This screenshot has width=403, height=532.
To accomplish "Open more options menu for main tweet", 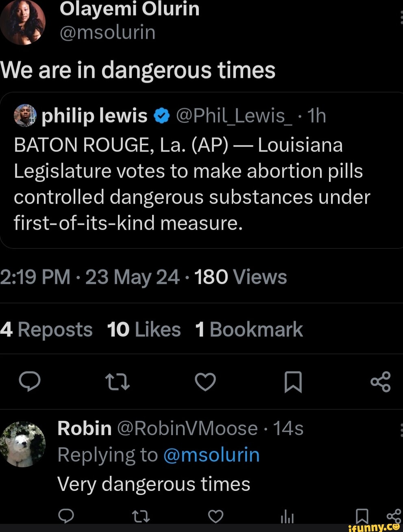I will pyautogui.click(x=401, y=18).
